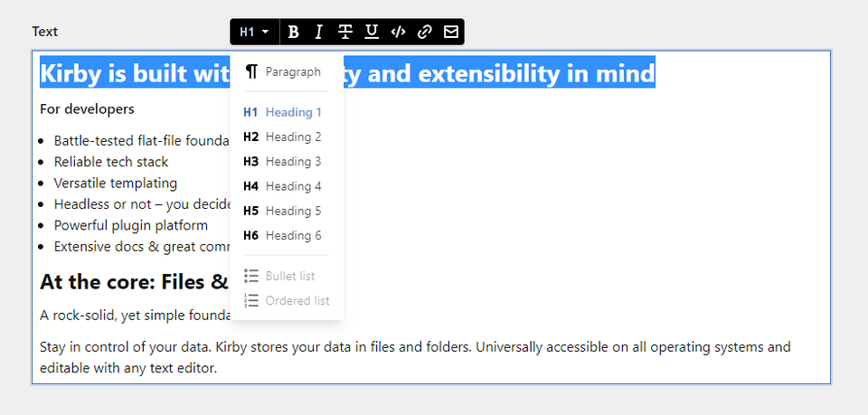Underline the selected heading text
The width and height of the screenshot is (868, 415).
point(372,32)
